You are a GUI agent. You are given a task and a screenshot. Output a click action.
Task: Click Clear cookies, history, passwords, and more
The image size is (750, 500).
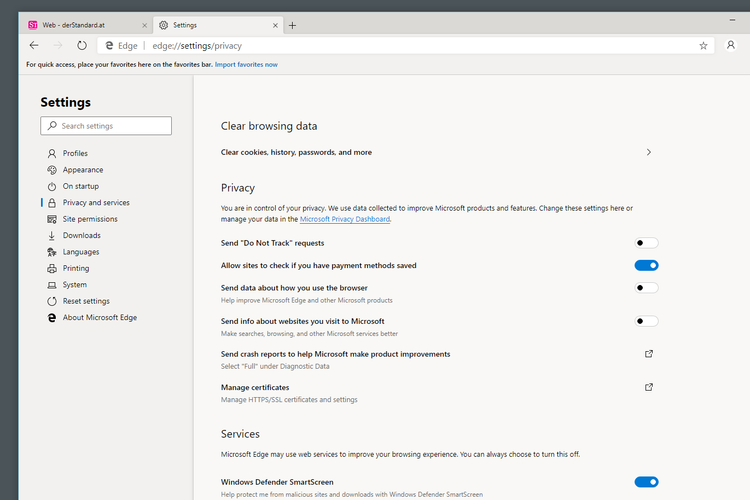click(296, 152)
